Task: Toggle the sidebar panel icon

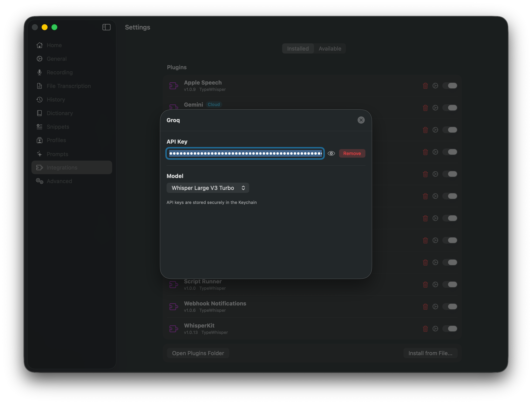Action: [x=106, y=27]
